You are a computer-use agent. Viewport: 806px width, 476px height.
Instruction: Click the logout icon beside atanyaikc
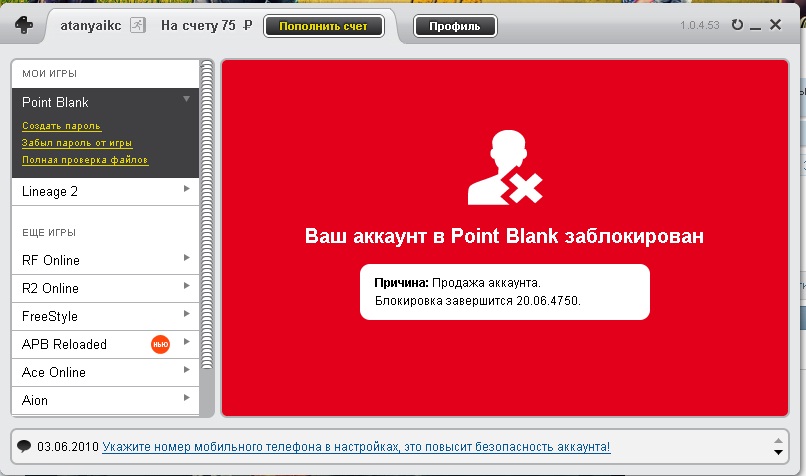click(x=138, y=25)
